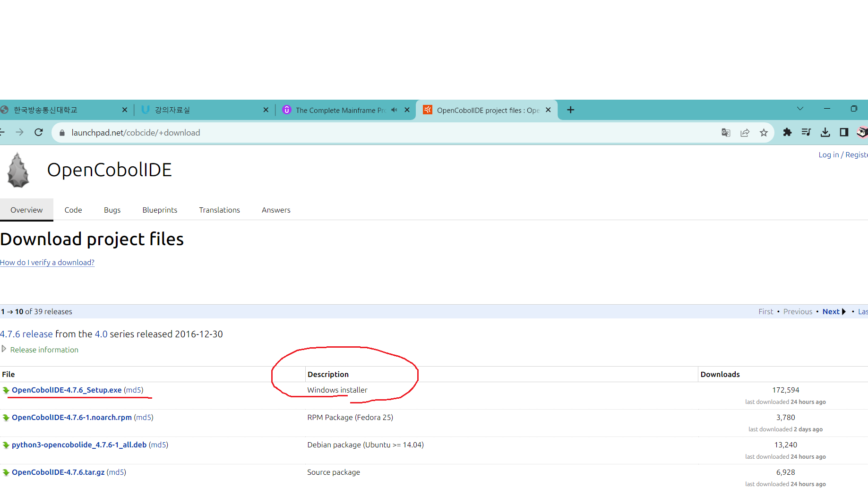This screenshot has width=868, height=488.
Task: Download OpenCobolIDE-4.7.6.tar.gz
Action: pos(58,472)
